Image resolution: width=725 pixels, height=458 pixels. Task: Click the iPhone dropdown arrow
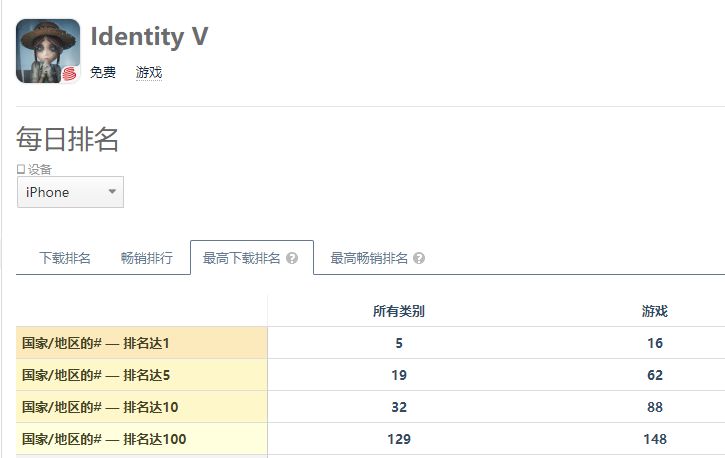pyautogui.click(x=112, y=191)
